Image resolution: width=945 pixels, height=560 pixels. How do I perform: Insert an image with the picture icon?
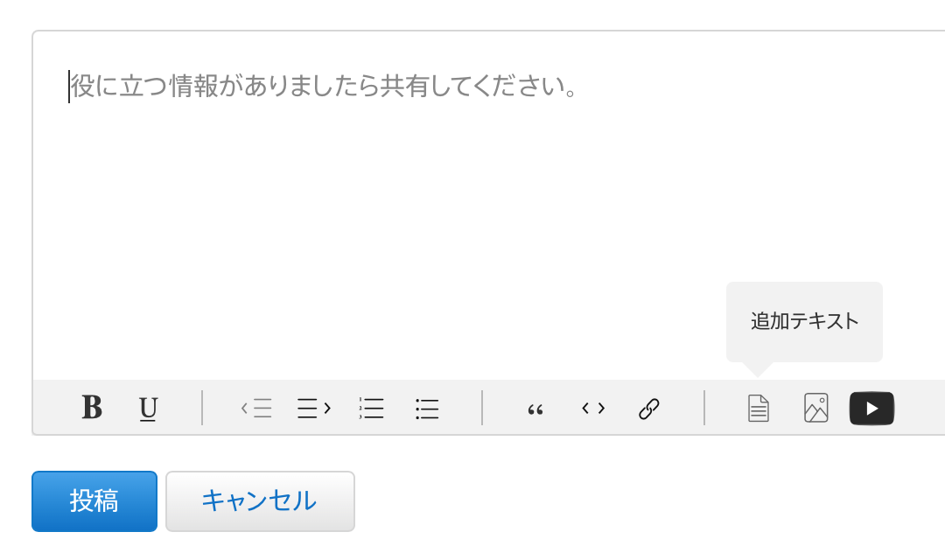[x=815, y=408]
